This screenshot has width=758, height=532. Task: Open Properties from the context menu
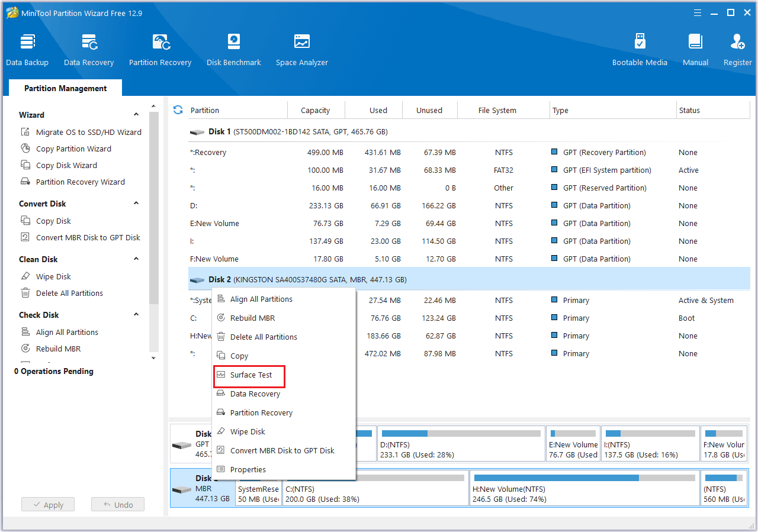284,469
